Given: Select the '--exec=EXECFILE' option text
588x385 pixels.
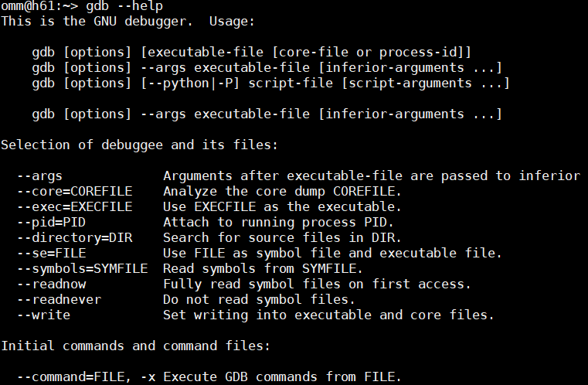Looking at the screenshot, I should click(75, 206).
